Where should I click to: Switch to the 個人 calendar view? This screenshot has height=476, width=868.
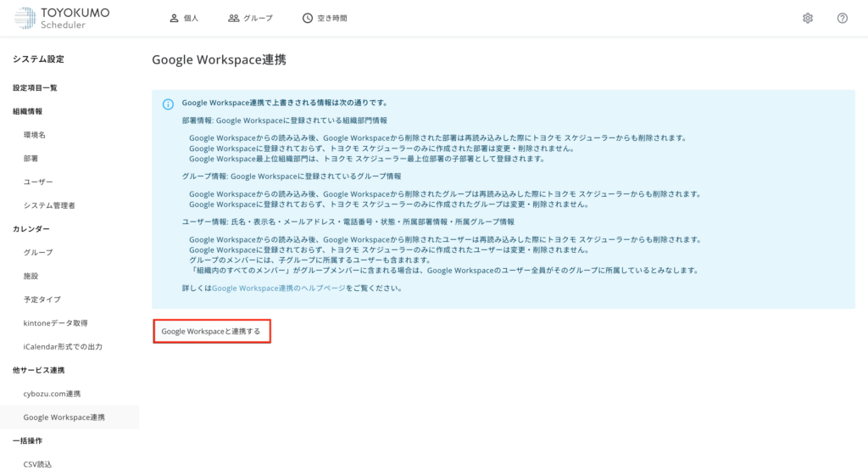tap(184, 19)
